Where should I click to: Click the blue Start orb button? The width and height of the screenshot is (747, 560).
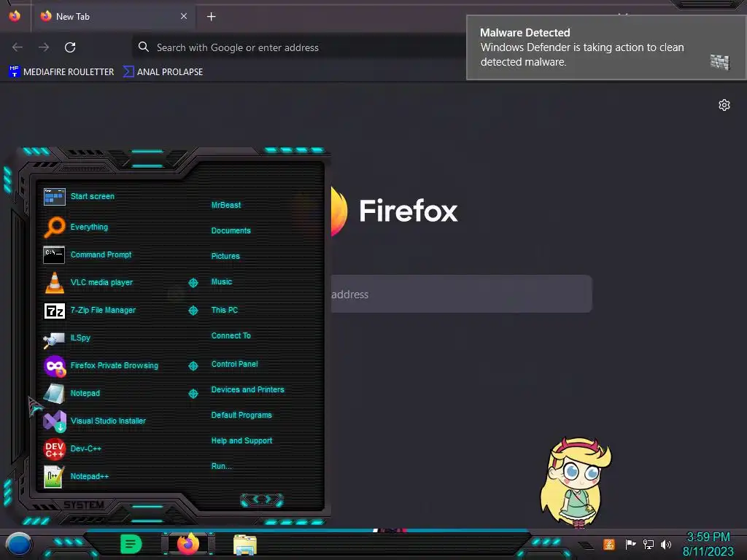click(x=19, y=545)
